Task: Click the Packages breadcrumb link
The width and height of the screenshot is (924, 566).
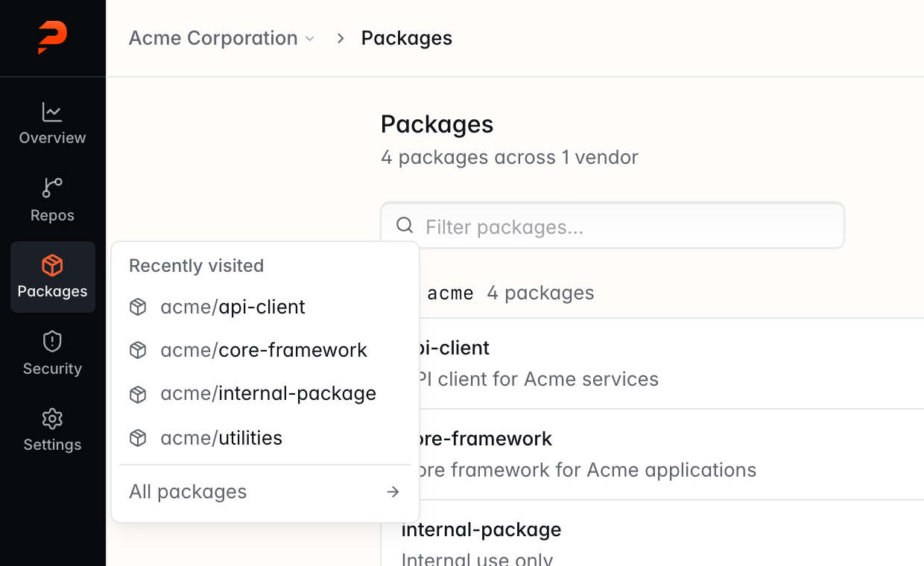Action: click(x=407, y=38)
